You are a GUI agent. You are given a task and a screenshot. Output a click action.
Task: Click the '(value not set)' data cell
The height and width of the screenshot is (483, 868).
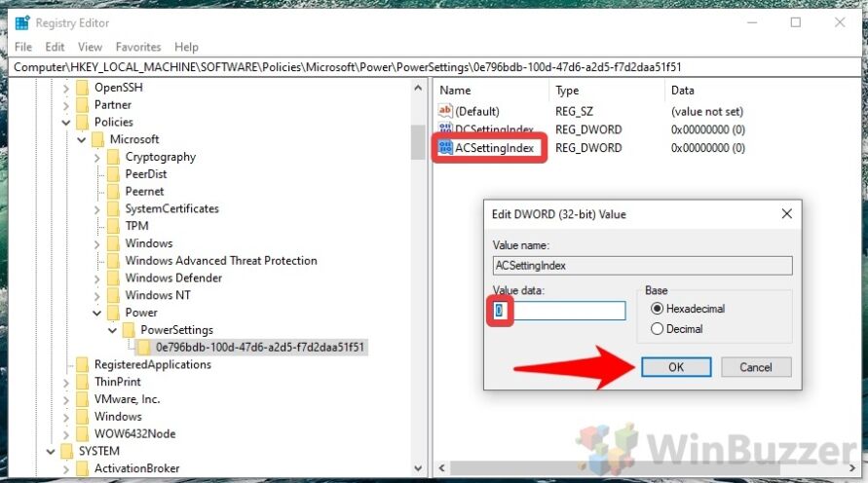click(x=707, y=111)
